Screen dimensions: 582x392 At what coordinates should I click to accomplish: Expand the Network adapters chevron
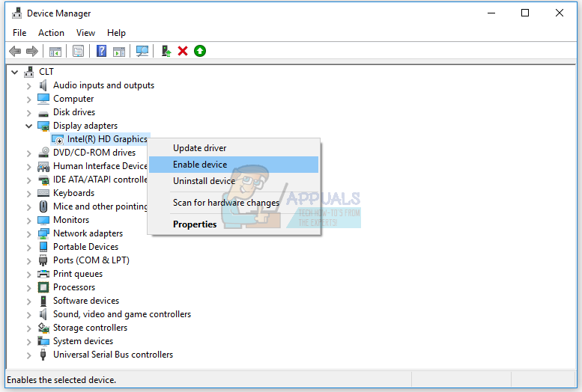pyautogui.click(x=29, y=234)
